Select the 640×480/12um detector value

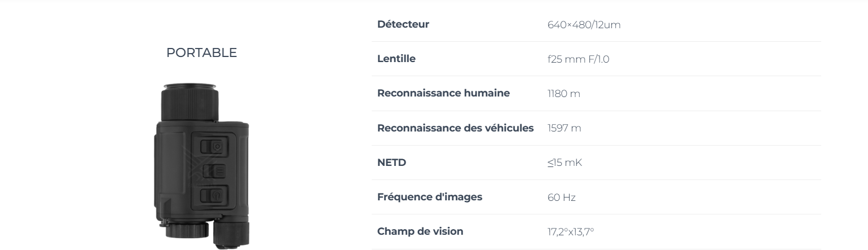tap(584, 25)
